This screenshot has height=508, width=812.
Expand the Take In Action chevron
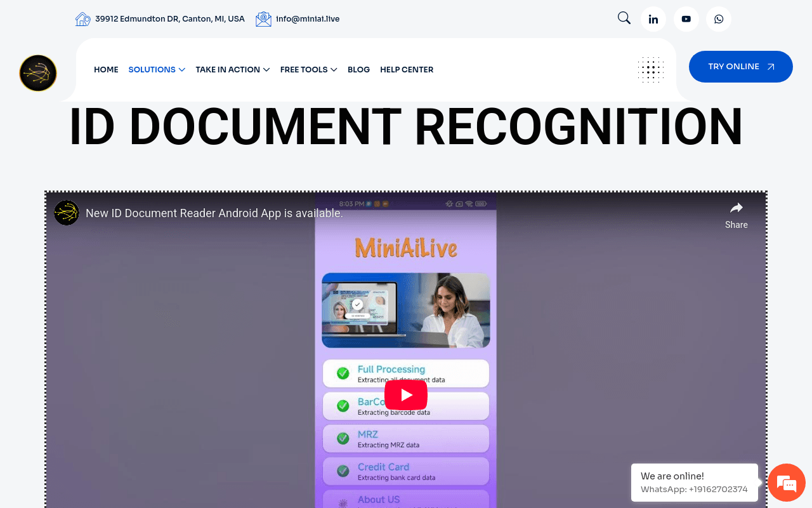tap(266, 70)
